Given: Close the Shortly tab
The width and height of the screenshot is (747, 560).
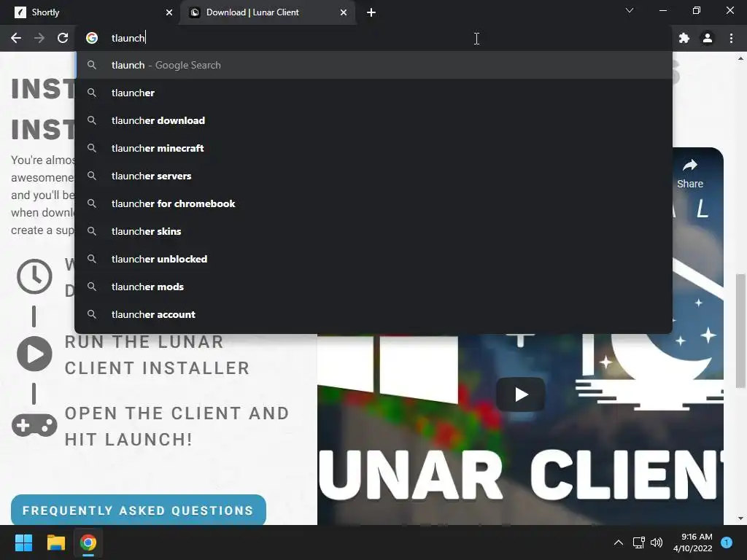Looking at the screenshot, I should [x=169, y=12].
